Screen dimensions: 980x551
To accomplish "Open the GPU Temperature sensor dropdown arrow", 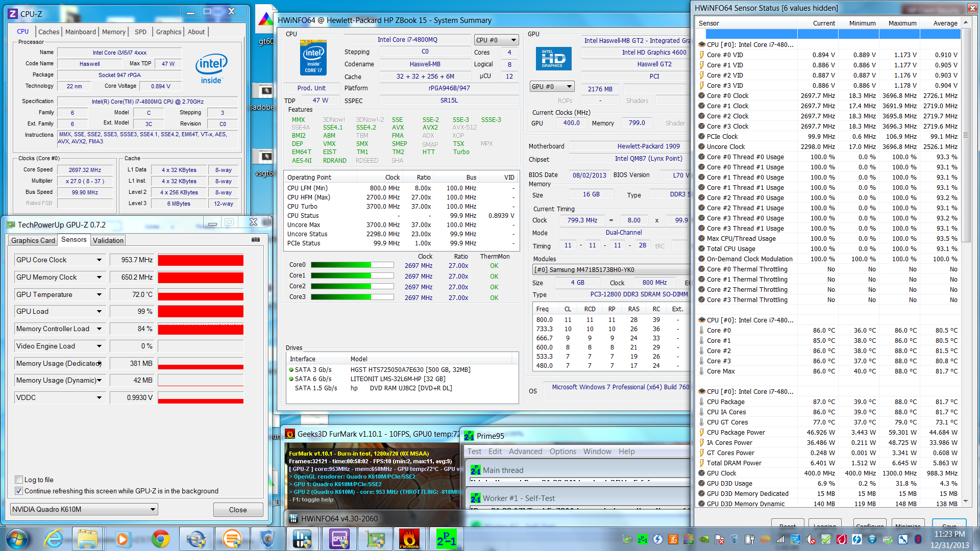I will (99, 294).
